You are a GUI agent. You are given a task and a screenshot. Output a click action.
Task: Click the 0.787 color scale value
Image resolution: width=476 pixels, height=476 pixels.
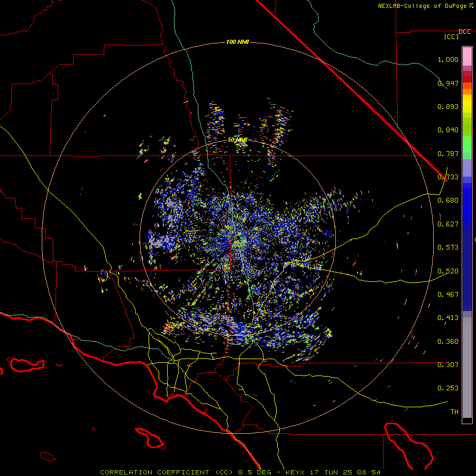click(448, 153)
